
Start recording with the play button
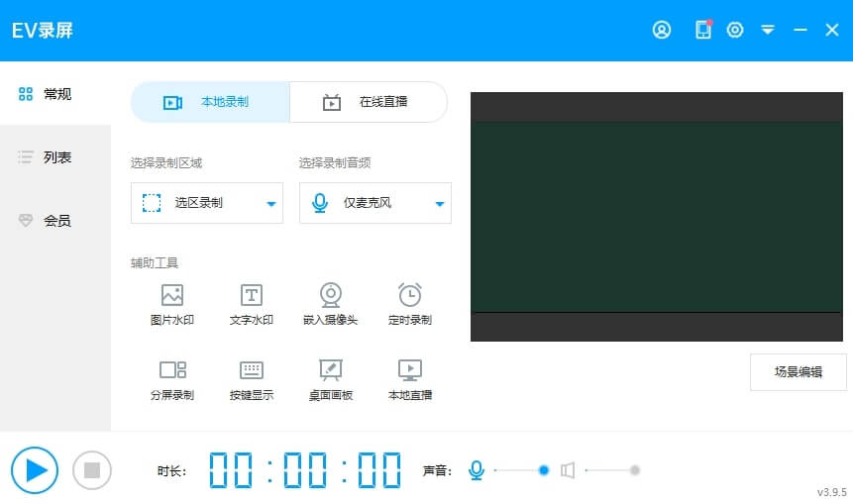point(35,469)
